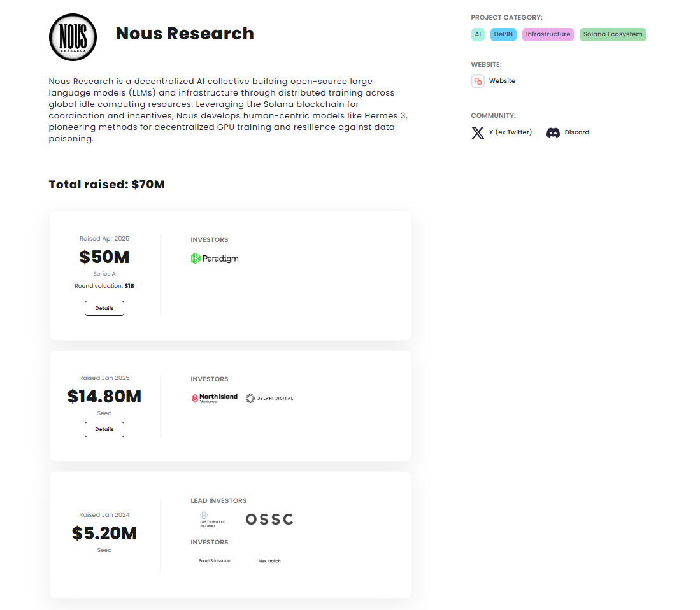
Task: Click the Website link icon
Action: (x=478, y=82)
